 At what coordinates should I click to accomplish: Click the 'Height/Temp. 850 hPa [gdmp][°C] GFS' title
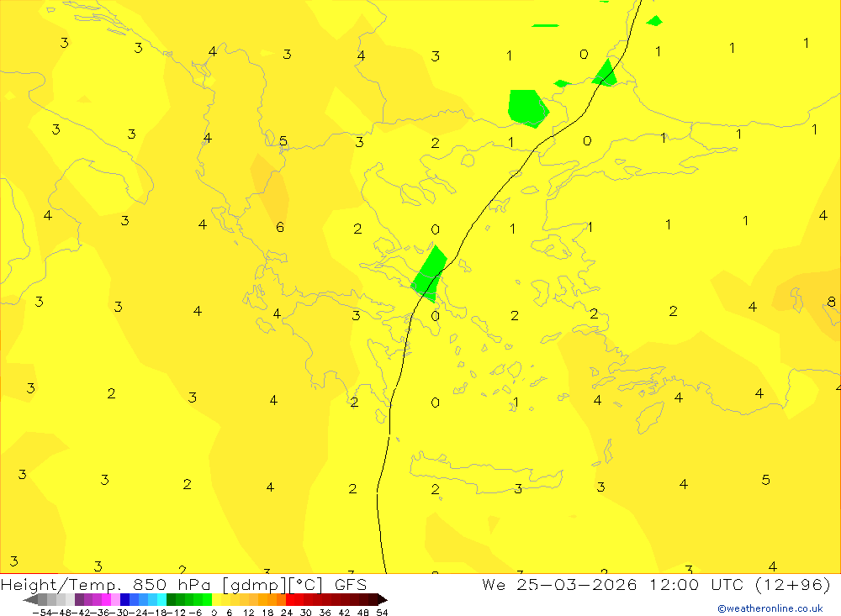click(x=184, y=584)
